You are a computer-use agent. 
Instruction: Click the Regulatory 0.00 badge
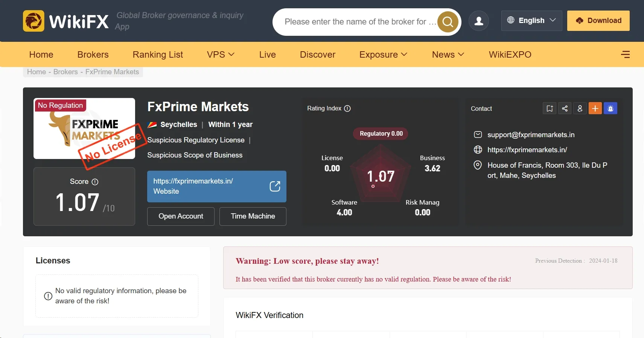381,134
